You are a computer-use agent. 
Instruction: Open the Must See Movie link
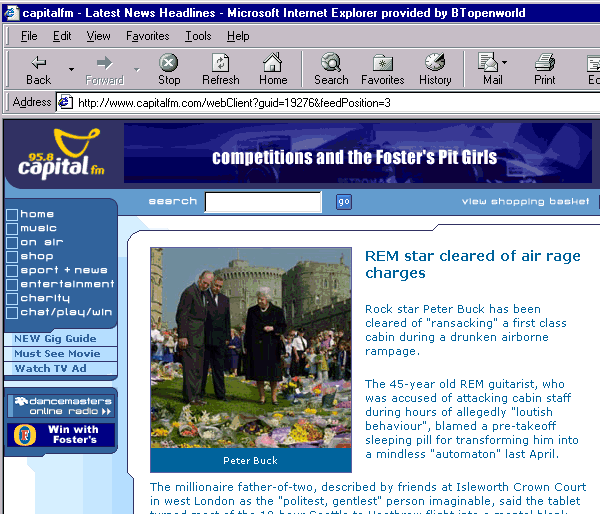coord(57,354)
